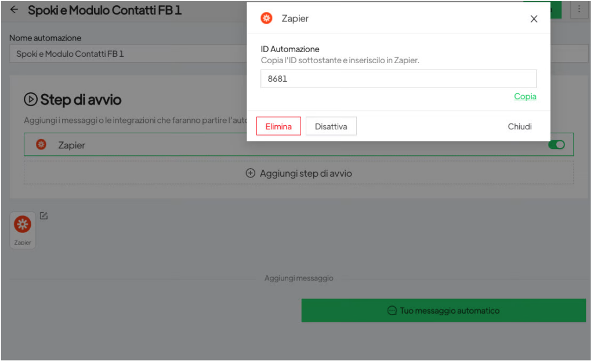This screenshot has width=594, height=364.
Task: Click the Zapier logo in dialog header
Action: [267, 18]
